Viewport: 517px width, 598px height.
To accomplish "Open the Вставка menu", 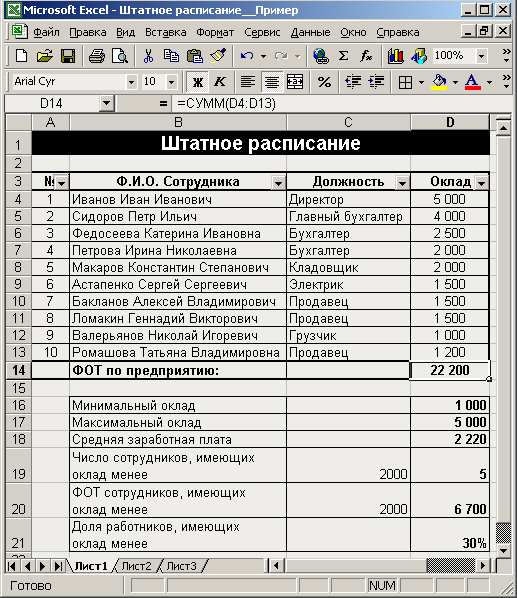I will 165,32.
